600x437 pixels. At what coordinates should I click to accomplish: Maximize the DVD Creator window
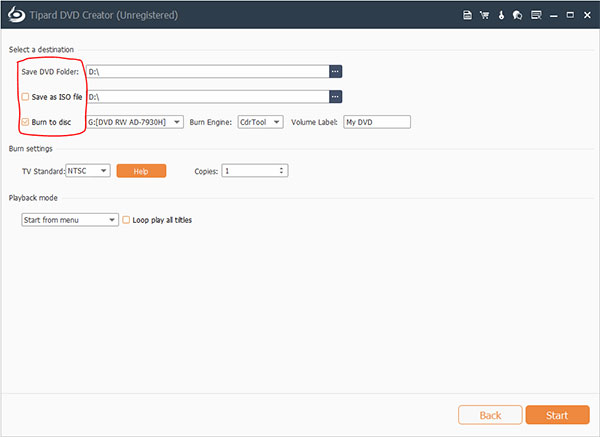[x=570, y=15]
